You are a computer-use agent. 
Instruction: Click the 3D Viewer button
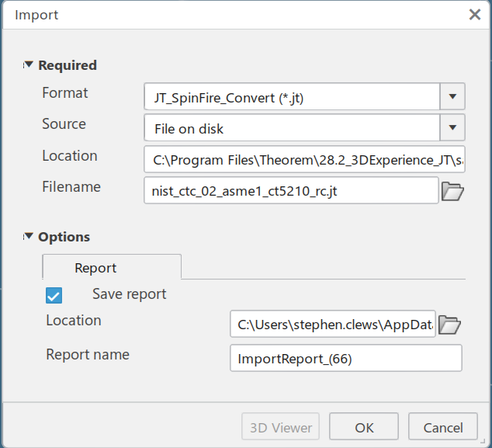(x=280, y=427)
